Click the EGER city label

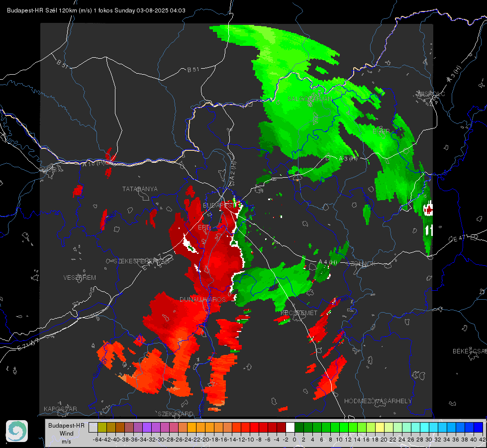coord(381,131)
